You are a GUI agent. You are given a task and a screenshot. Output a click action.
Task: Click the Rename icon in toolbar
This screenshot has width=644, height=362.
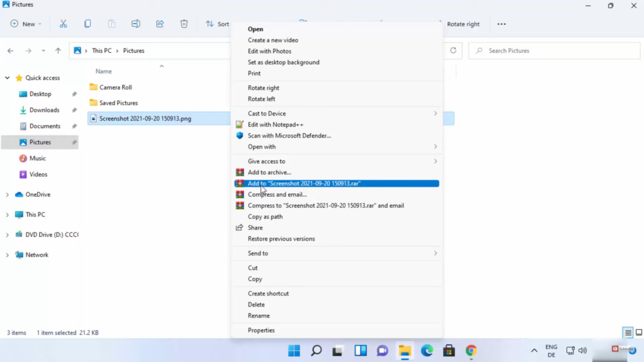[x=136, y=24]
